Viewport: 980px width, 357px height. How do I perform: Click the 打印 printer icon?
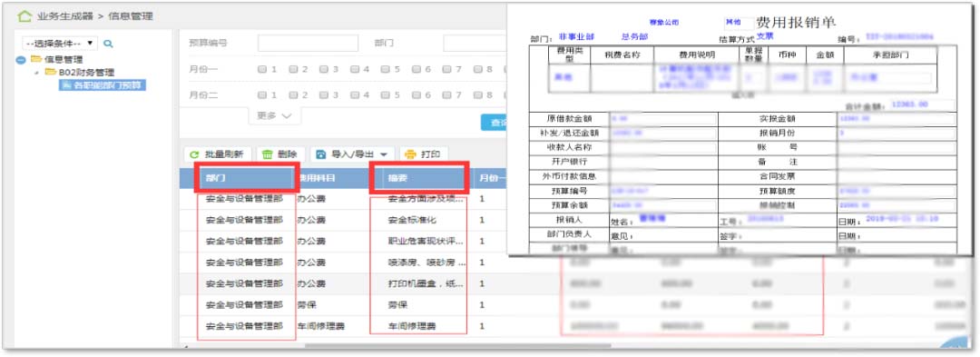point(411,154)
